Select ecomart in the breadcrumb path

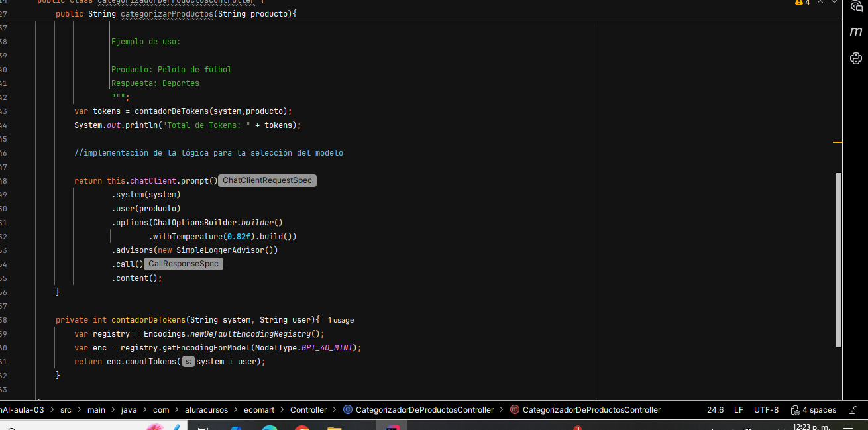(x=259, y=410)
